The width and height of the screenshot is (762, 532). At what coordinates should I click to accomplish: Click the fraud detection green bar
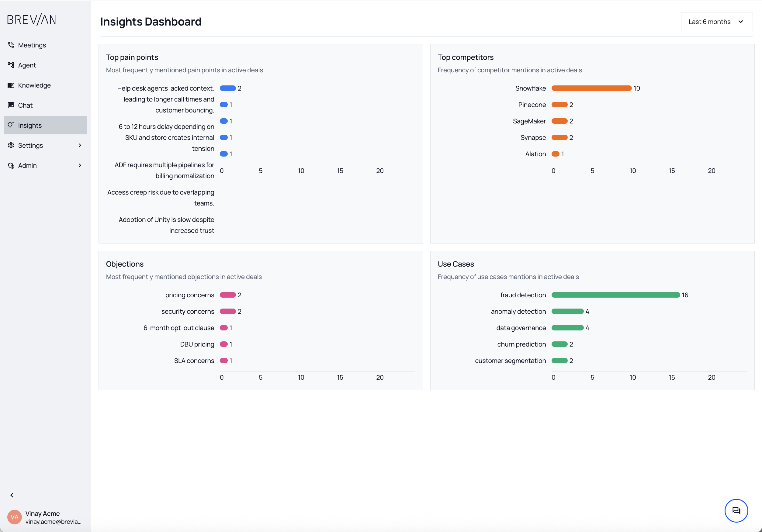[x=615, y=295]
